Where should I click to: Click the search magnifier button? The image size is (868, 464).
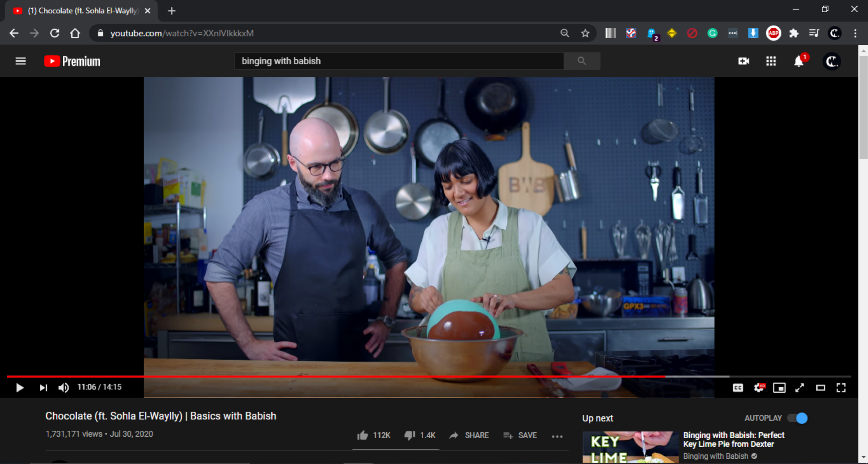(582, 61)
